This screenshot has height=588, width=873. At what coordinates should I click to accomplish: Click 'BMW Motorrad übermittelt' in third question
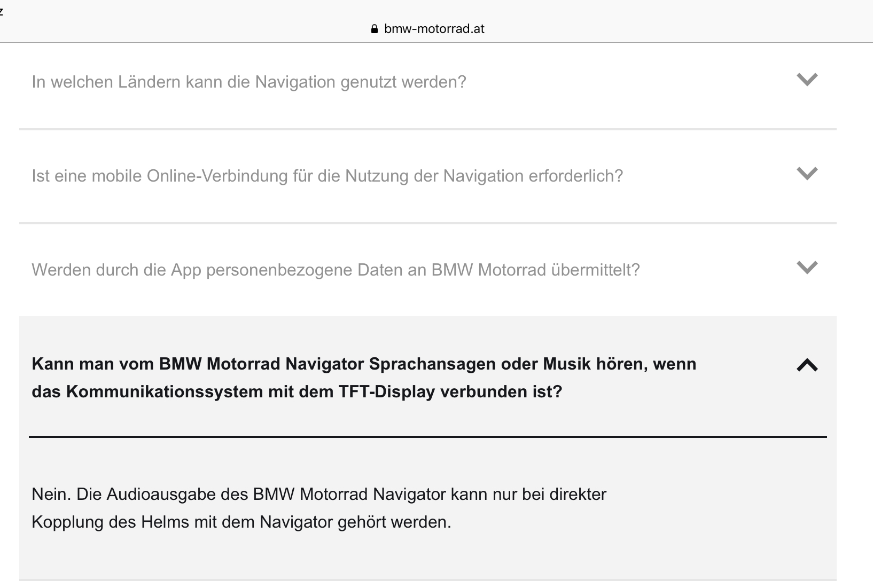coord(535,270)
